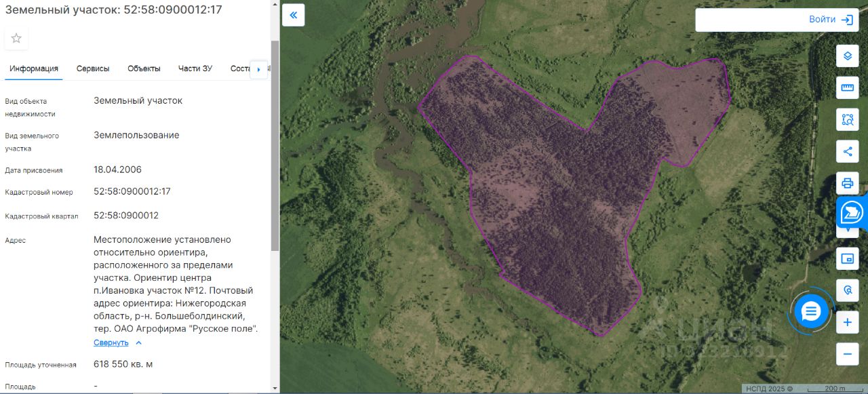Screen dimensions: 868x394
Task: Share the current map view
Action: pyautogui.click(x=847, y=151)
